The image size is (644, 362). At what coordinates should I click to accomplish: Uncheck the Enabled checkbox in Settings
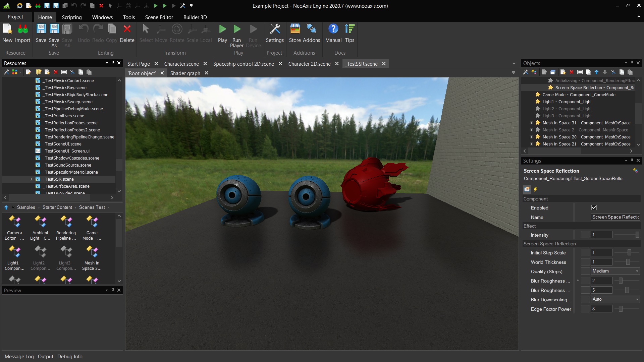[x=594, y=208]
